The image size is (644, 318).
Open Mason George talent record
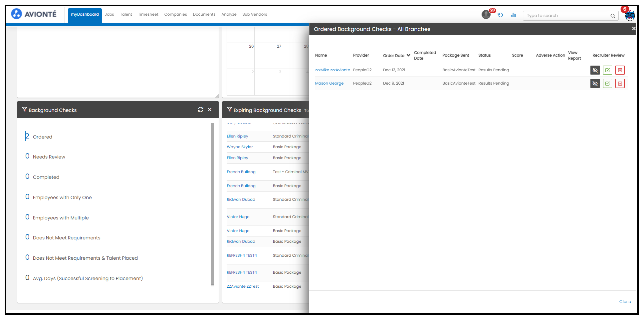coord(329,83)
